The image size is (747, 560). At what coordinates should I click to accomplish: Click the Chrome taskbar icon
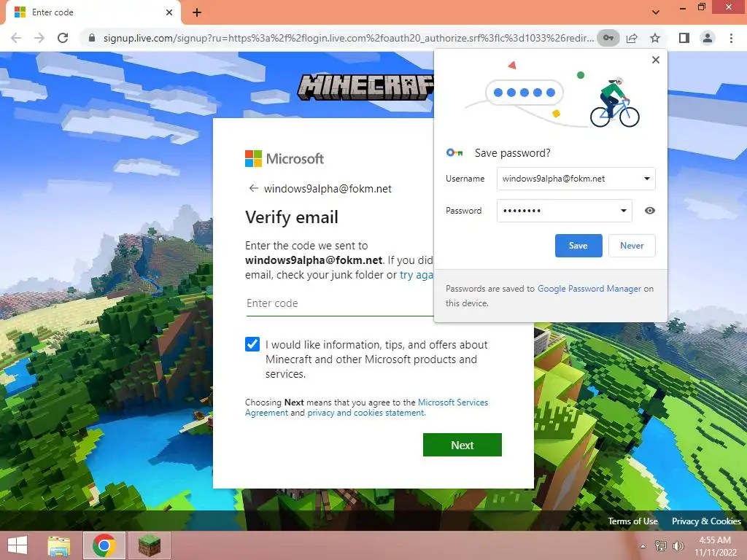(x=104, y=545)
